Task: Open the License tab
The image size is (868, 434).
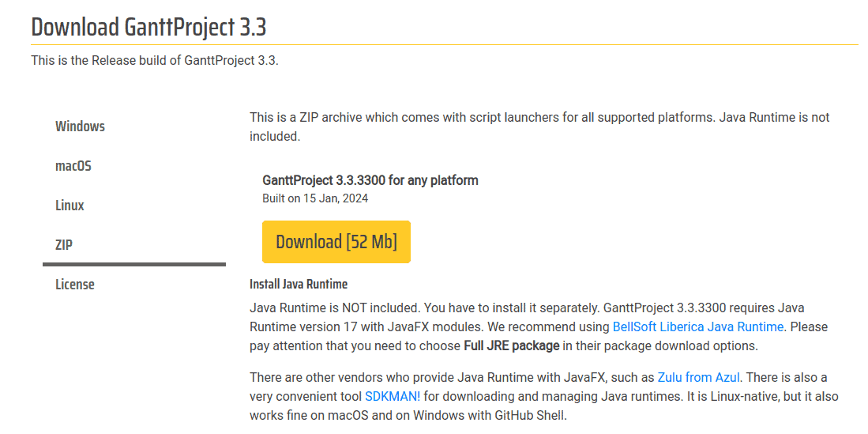Action: [x=75, y=285]
